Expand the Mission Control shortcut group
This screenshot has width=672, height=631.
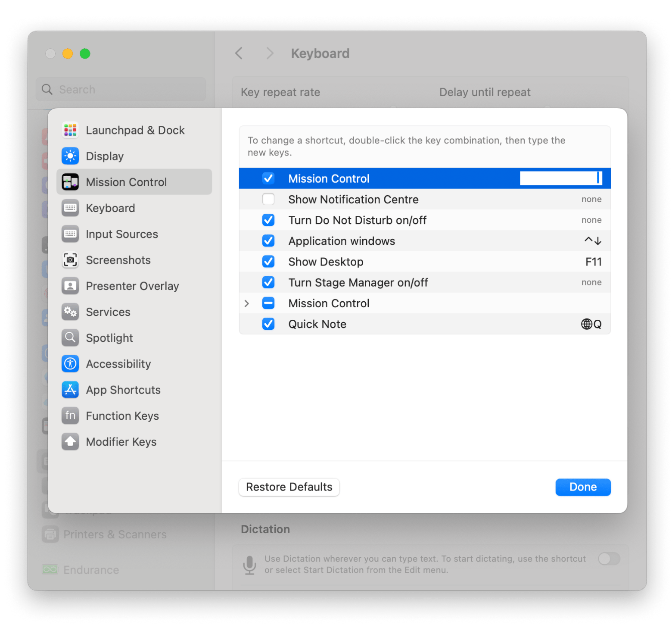pos(247,303)
